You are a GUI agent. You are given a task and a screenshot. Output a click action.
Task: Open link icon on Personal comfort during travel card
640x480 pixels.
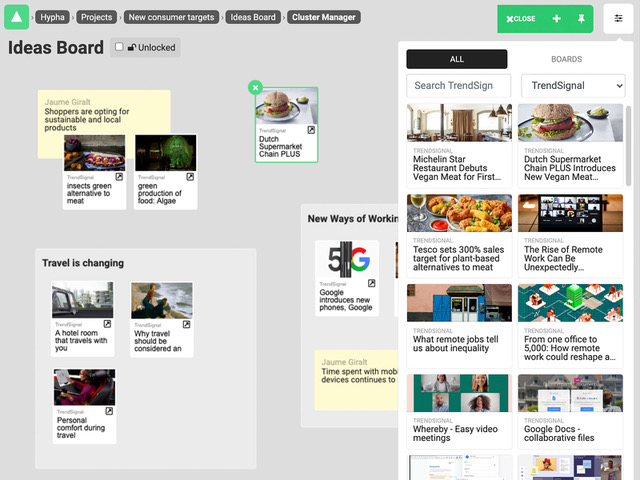(109, 411)
